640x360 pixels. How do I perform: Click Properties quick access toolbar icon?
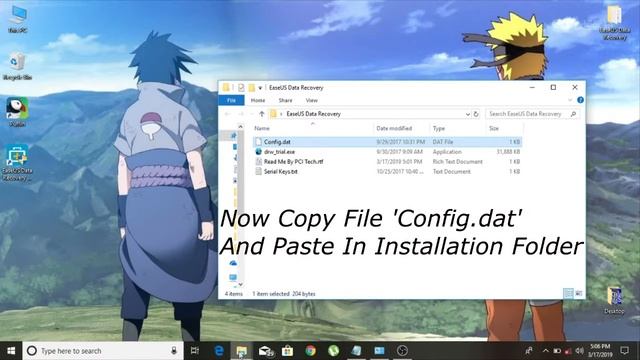[241, 87]
